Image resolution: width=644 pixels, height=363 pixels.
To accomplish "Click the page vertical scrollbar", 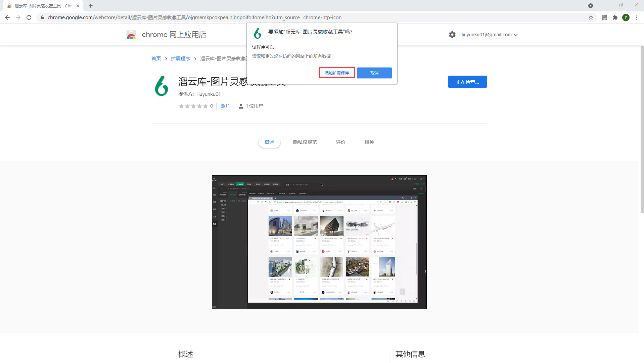I will tap(642, 129).
